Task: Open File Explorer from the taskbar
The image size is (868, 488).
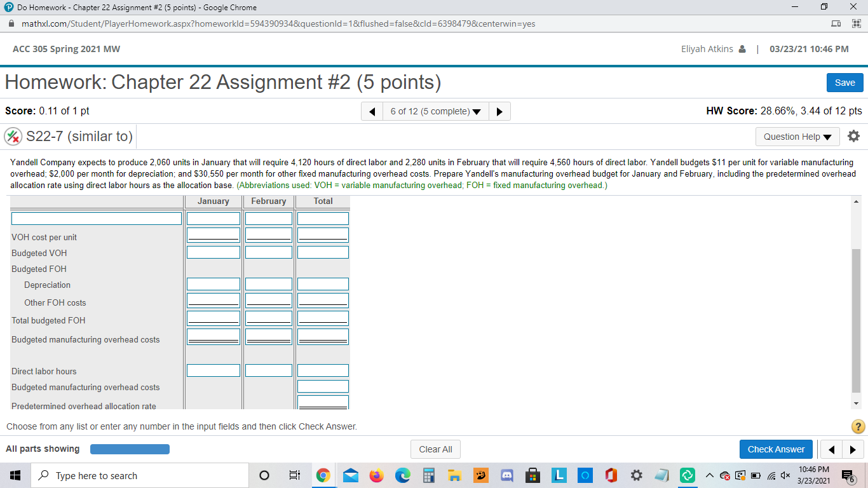Action: 454,475
